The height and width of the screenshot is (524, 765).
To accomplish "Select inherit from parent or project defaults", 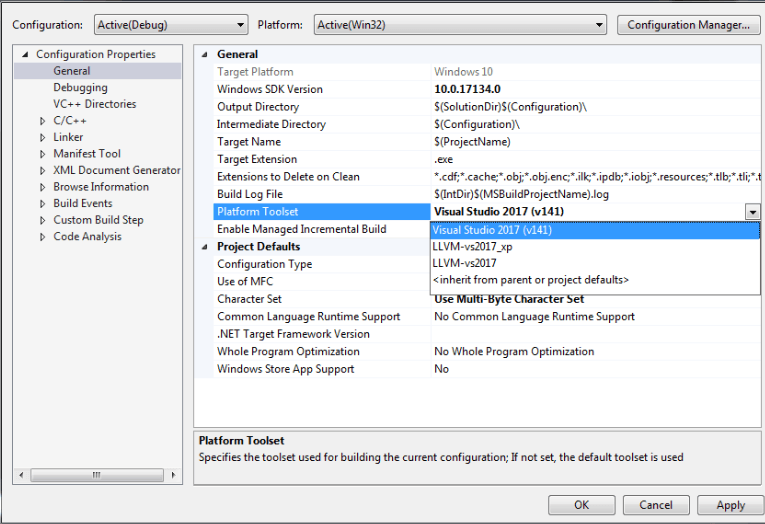I will [530, 280].
